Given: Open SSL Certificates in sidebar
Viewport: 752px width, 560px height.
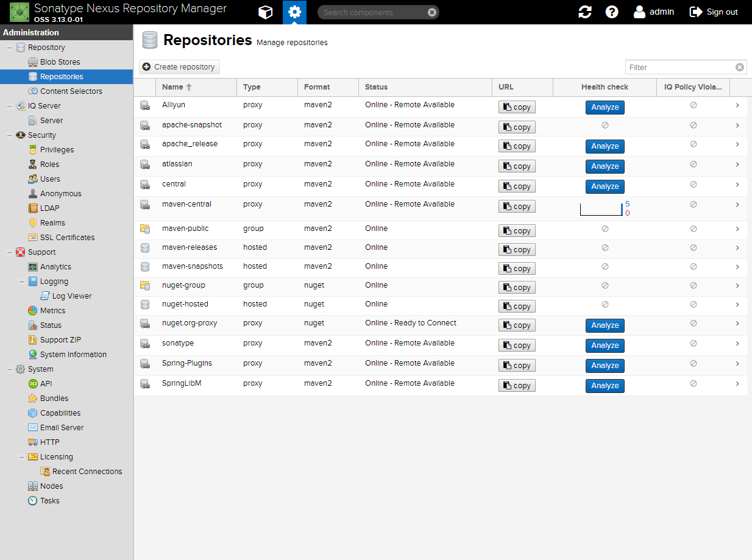Looking at the screenshot, I should (x=67, y=238).
